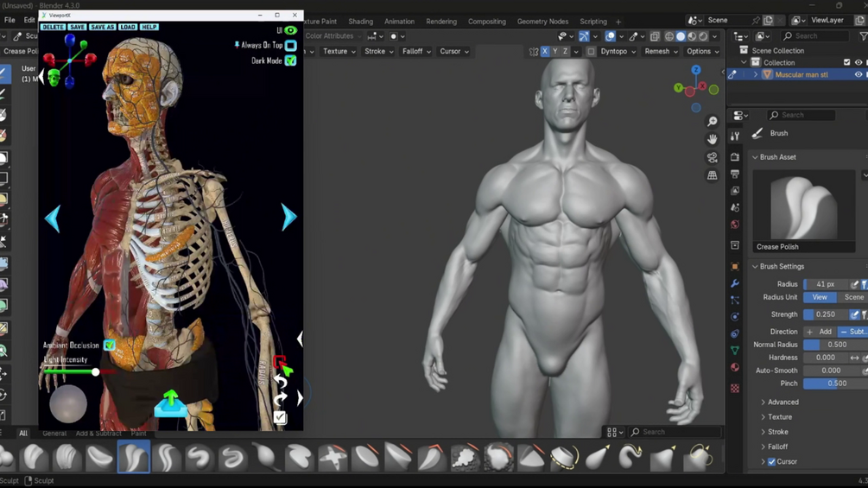
Task: Toggle Z axis symmetry button
Action: coord(565,52)
